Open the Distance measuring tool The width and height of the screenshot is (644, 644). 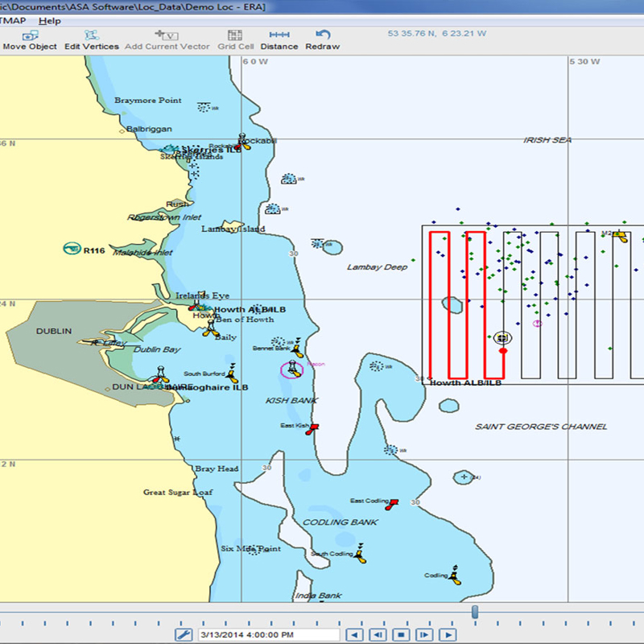coord(279,39)
